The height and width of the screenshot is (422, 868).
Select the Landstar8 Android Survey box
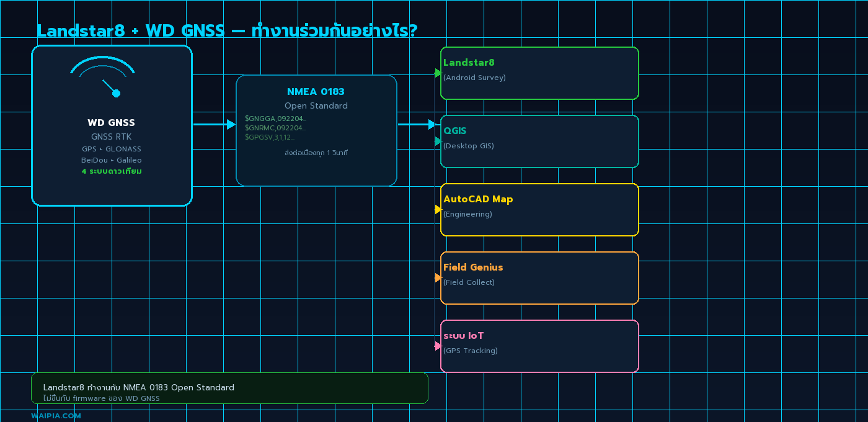539,73
